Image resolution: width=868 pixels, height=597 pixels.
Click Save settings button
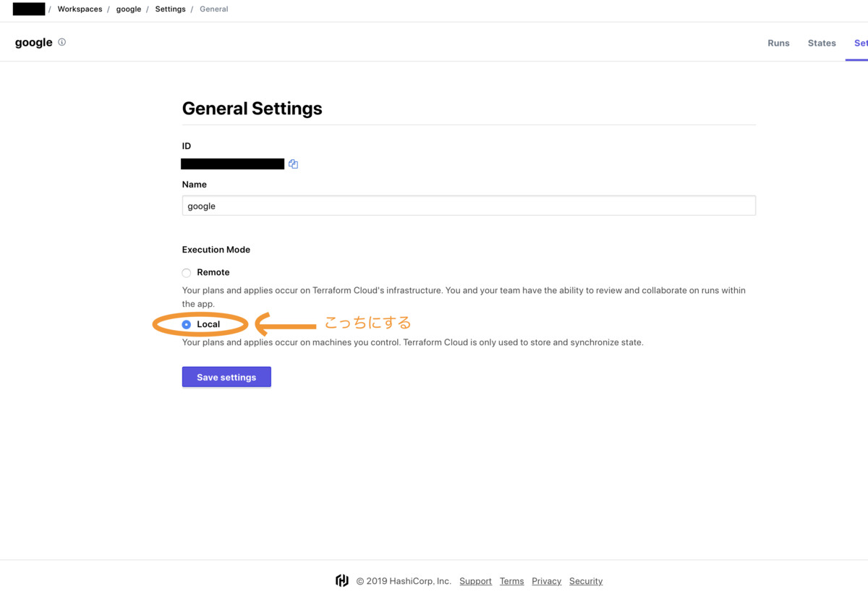(x=226, y=377)
